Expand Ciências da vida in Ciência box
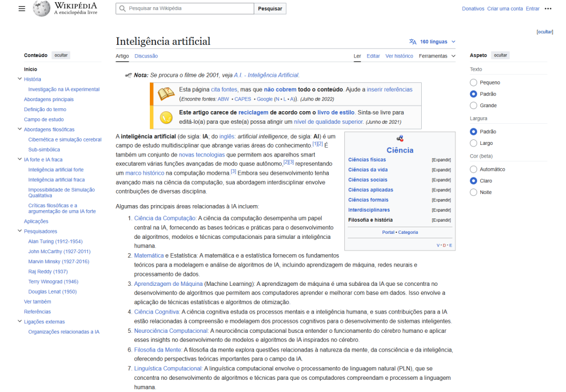This screenshot has height=392, width=566. 441,170
